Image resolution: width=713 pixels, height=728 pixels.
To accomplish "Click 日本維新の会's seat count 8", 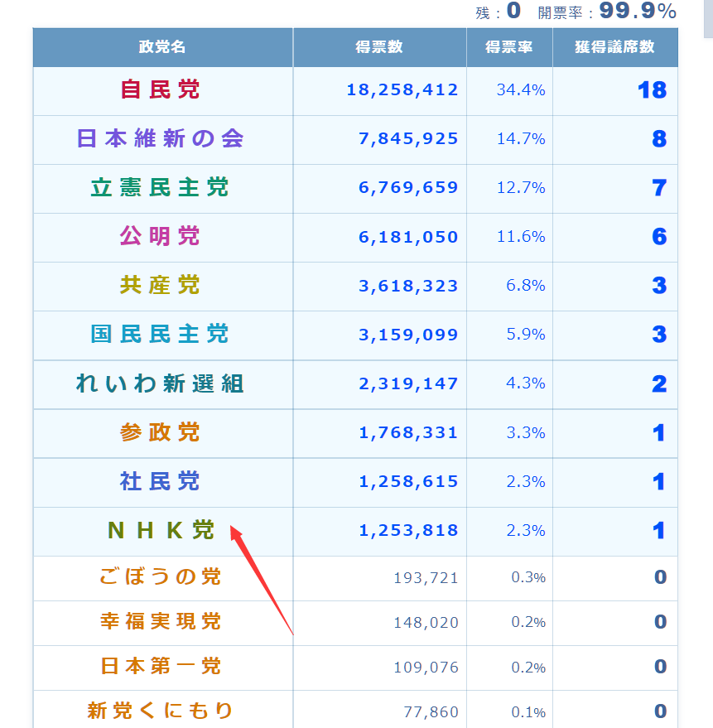I will [659, 139].
